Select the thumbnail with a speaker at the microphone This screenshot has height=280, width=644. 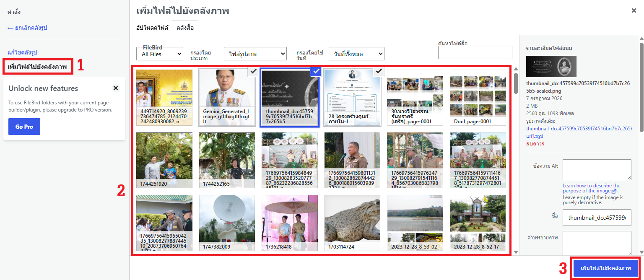(352, 160)
